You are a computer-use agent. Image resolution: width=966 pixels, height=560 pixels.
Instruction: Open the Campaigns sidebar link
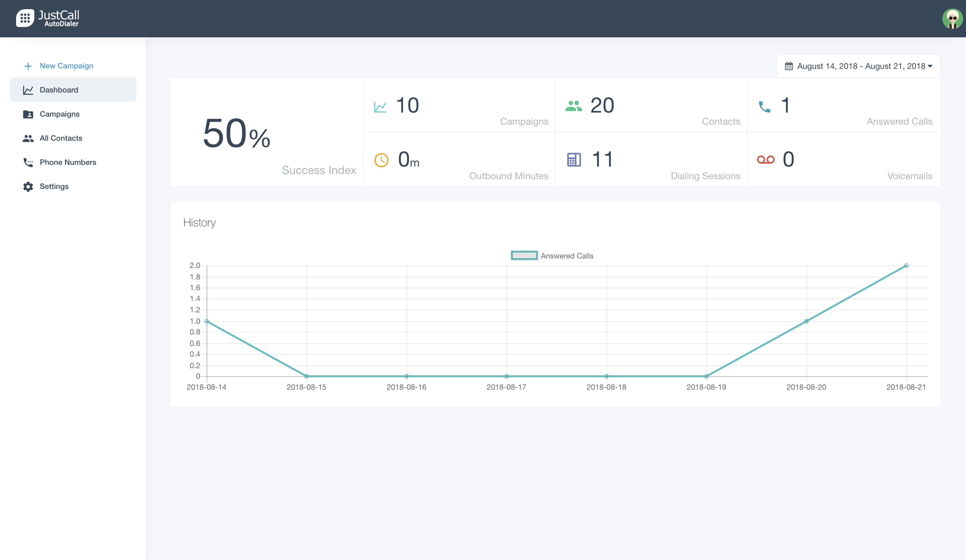tap(60, 114)
